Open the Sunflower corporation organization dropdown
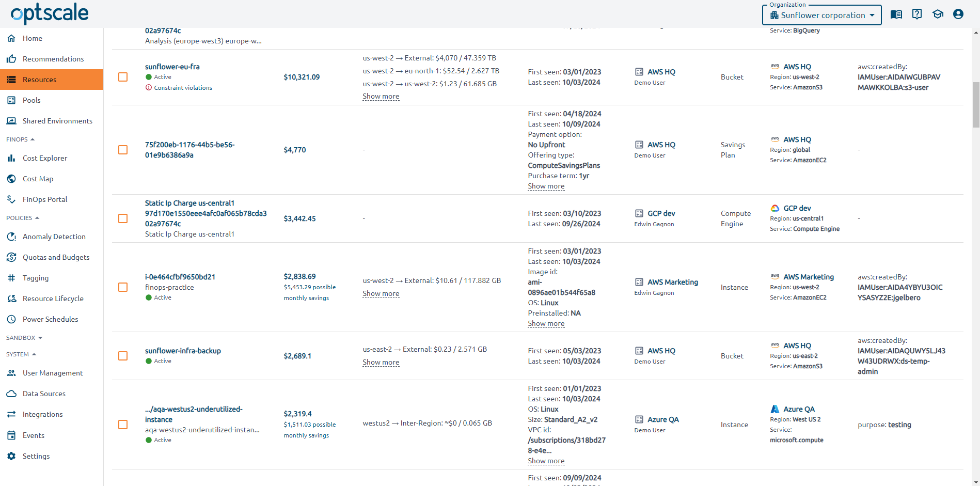This screenshot has width=980, height=486. pos(822,15)
